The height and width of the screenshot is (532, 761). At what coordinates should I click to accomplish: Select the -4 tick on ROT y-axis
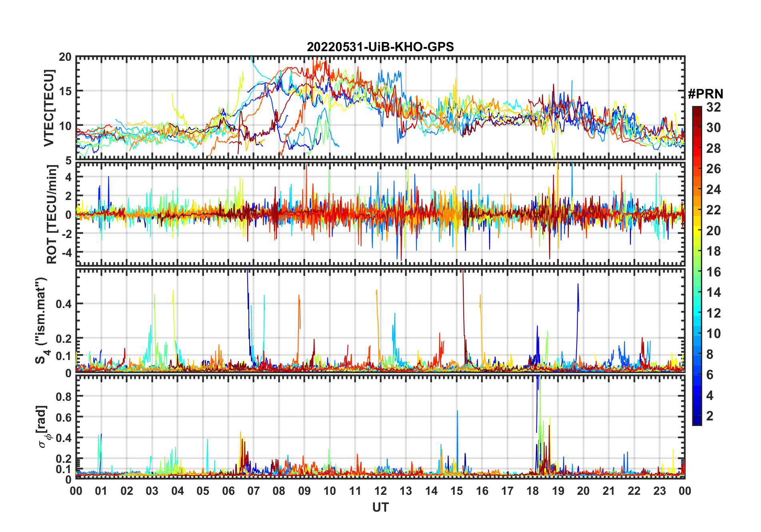pyautogui.click(x=66, y=252)
